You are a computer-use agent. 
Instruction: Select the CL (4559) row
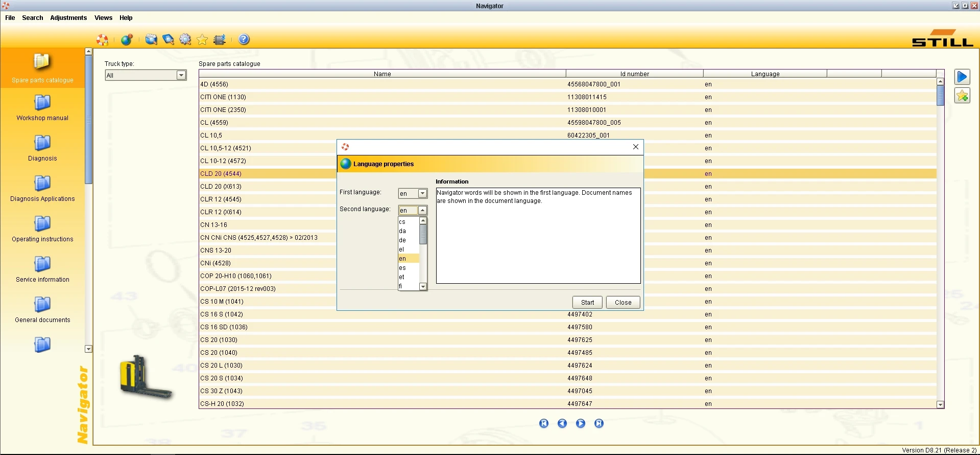(x=567, y=123)
